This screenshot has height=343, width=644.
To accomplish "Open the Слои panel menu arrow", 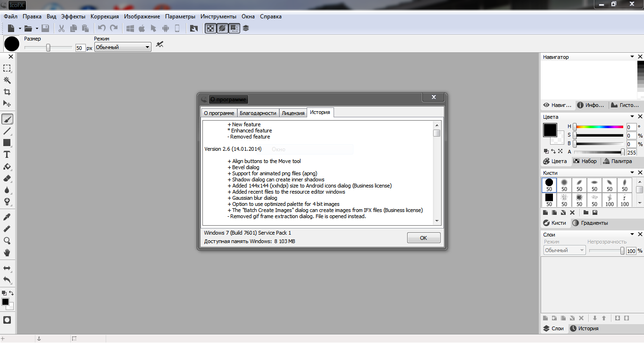I will (632, 234).
